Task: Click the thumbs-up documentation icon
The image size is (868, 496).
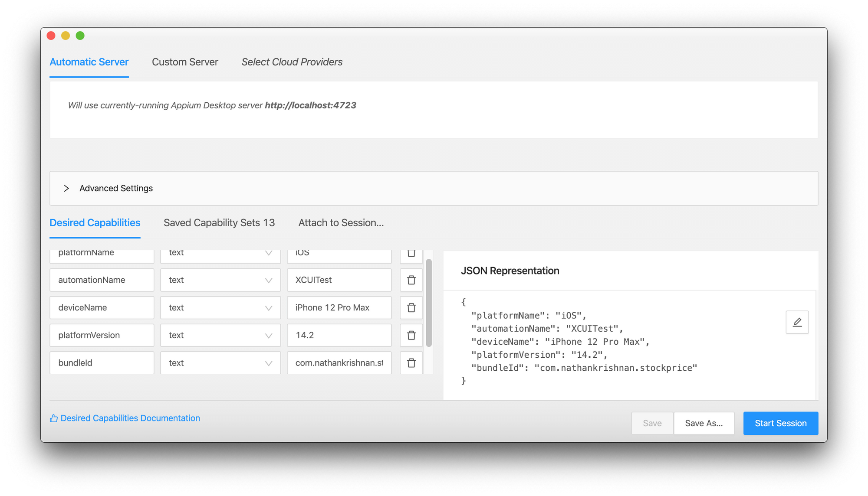Action: click(54, 418)
